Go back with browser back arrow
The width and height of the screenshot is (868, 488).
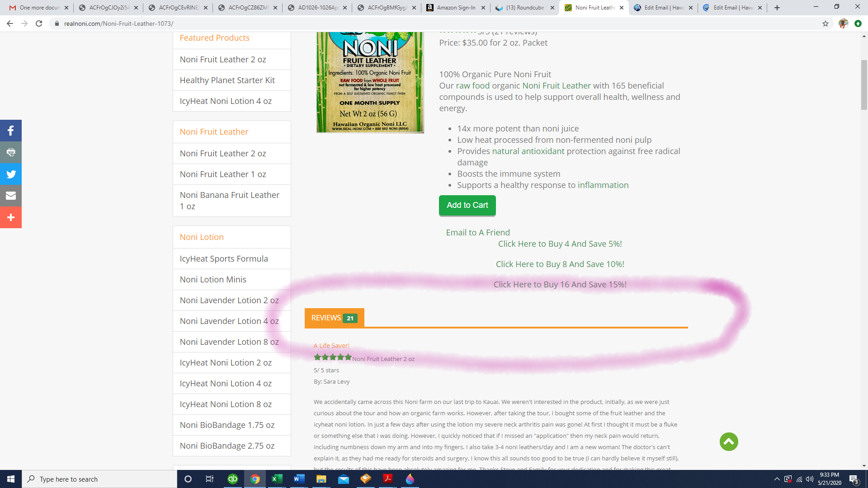[x=10, y=23]
